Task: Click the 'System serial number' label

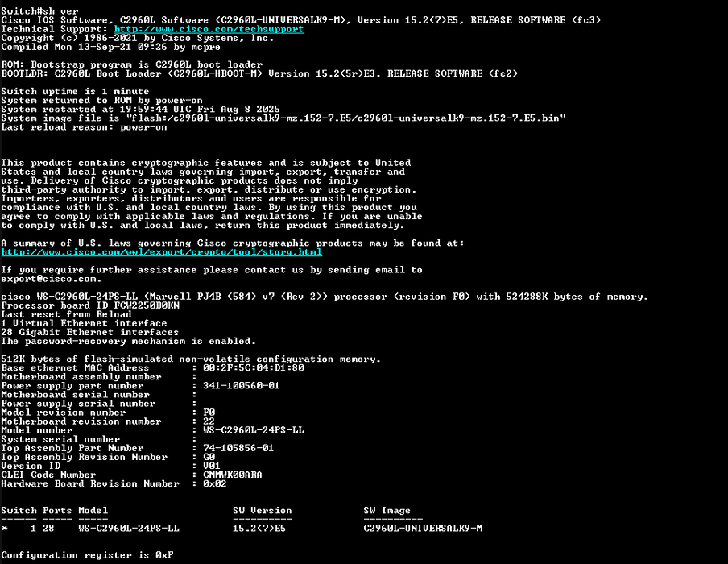Action: 60,439
